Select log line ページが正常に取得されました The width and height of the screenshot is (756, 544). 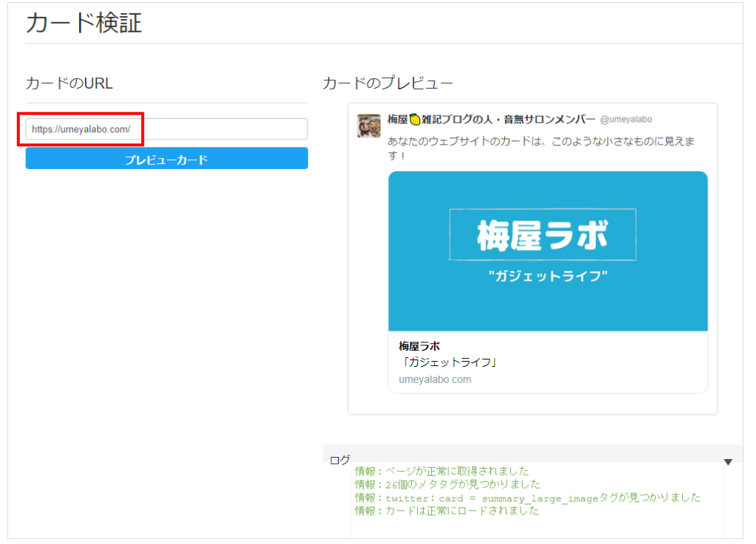[442, 471]
